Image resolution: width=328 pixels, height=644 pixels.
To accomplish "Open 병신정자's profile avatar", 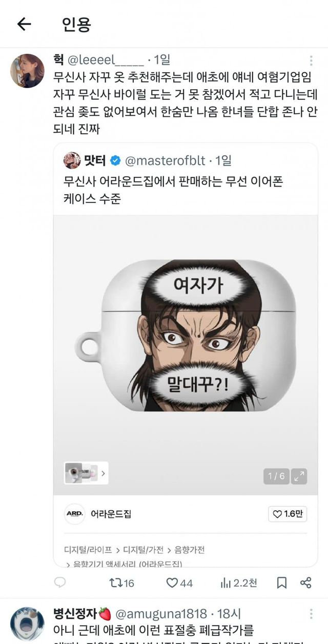I will click(x=27, y=624).
